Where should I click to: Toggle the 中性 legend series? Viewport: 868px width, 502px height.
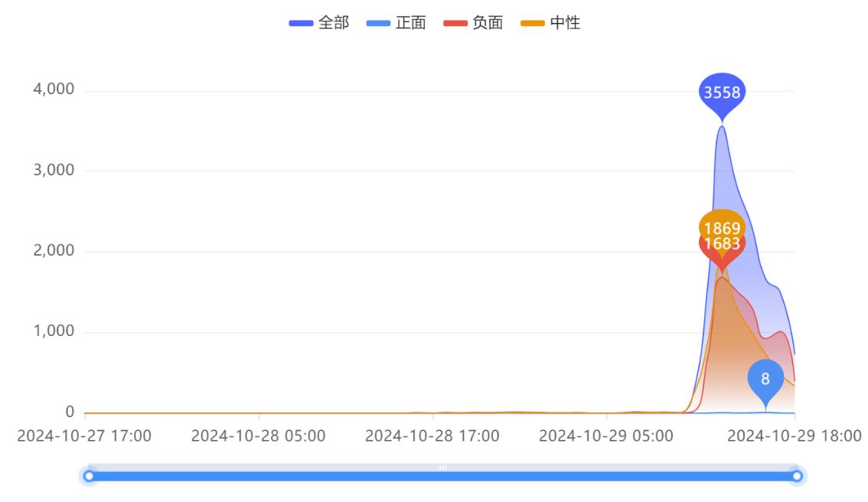coord(550,23)
